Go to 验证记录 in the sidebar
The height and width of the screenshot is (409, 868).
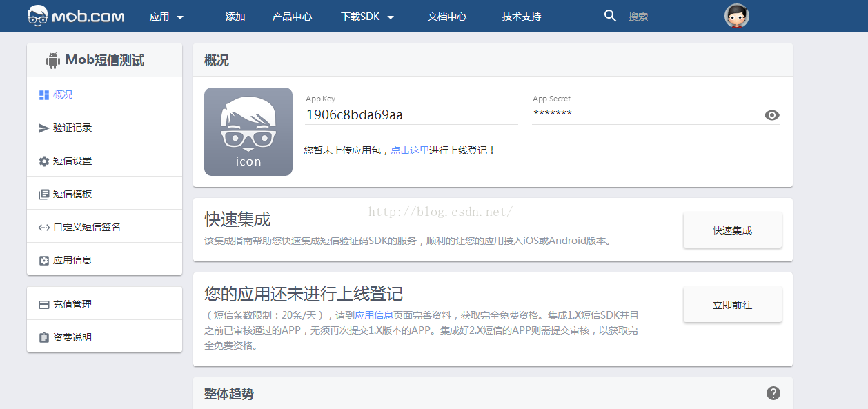(x=104, y=128)
